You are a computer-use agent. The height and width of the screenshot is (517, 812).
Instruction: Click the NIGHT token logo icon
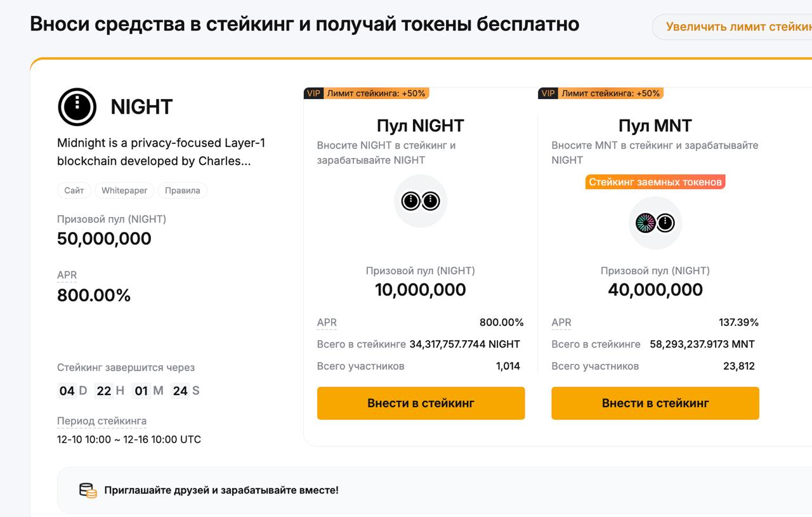point(76,107)
